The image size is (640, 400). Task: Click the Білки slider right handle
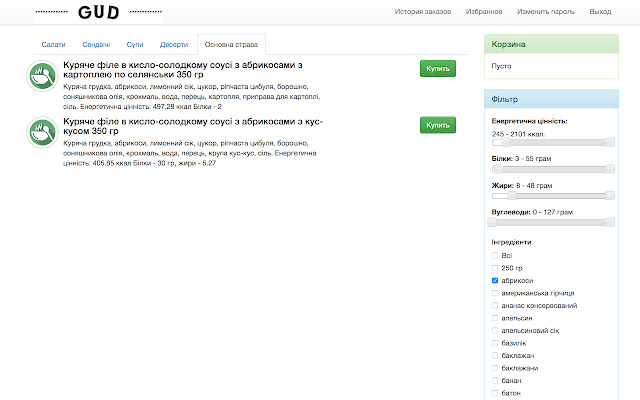[x=610, y=169]
